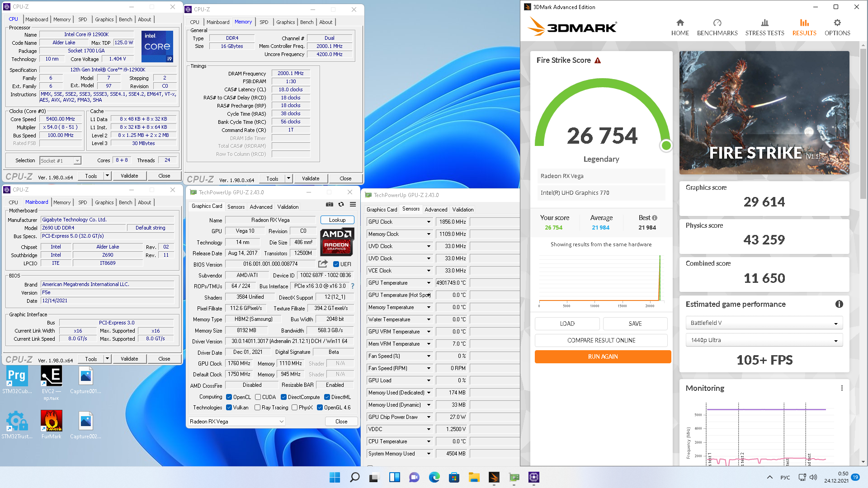This screenshot has width=868, height=488.
Task: Click LOAD button in 3DMark
Action: [567, 324]
